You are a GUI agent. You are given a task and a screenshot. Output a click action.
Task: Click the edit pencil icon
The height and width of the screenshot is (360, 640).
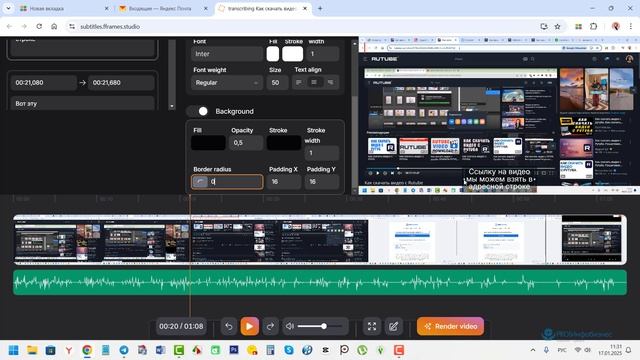click(393, 326)
